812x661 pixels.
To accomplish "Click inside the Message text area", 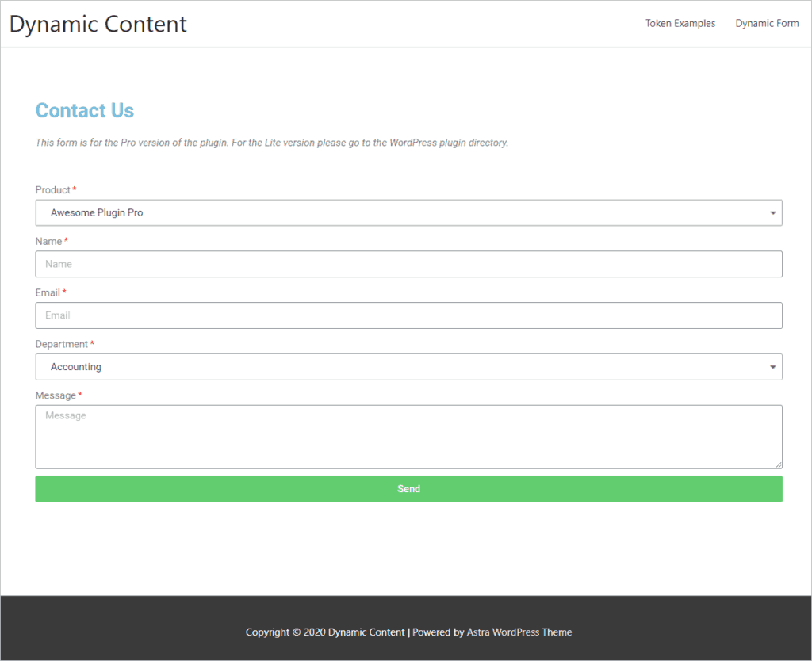I will pyautogui.click(x=408, y=437).
